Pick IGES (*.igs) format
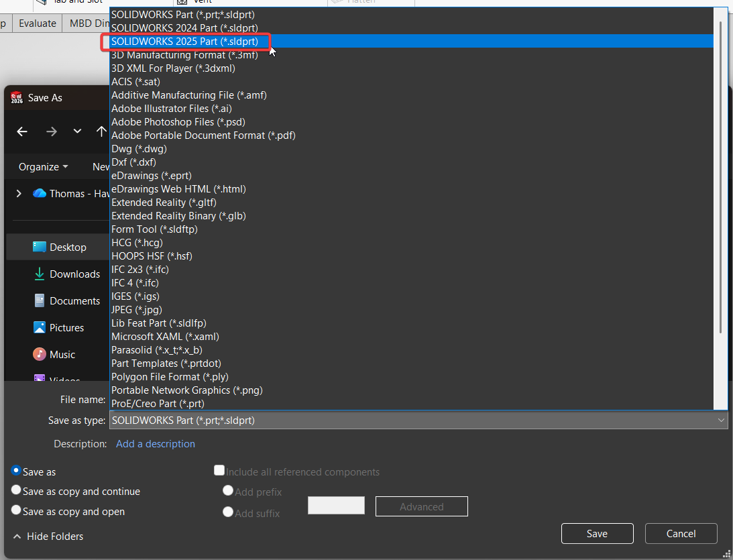 [x=411, y=296]
